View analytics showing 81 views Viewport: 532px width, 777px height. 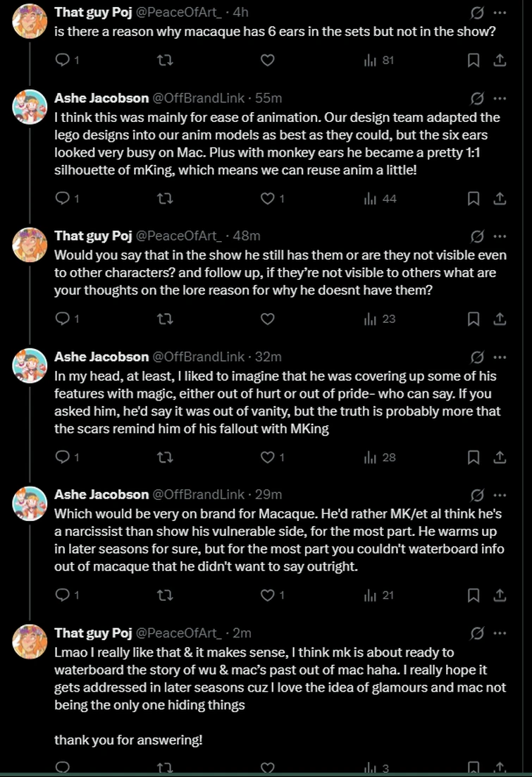(379, 61)
